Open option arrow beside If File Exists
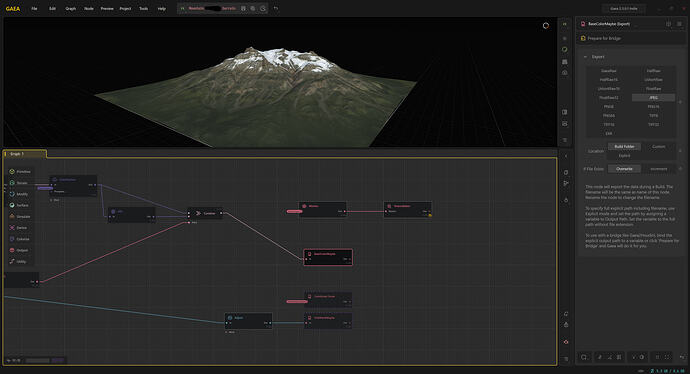Image resolution: width=690 pixels, height=374 pixels. pos(680,169)
